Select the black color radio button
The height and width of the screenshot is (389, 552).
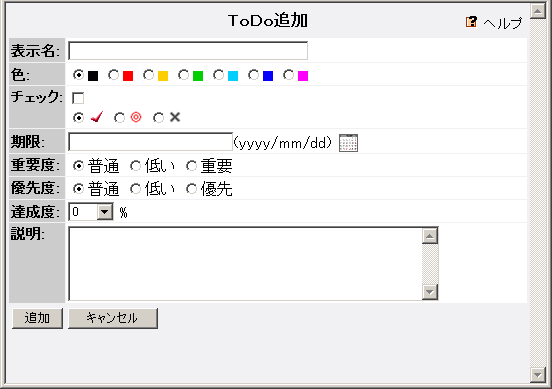click(x=78, y=75)
